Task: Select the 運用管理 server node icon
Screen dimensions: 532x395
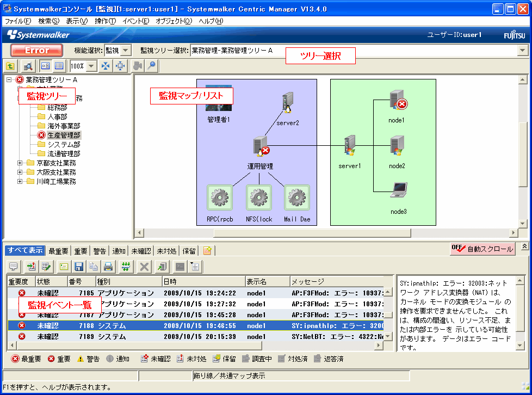Action: 261,146
